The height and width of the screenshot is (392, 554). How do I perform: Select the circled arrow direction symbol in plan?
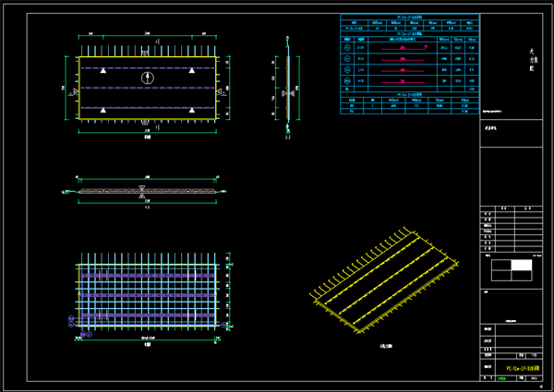click(x=148, y=77)
